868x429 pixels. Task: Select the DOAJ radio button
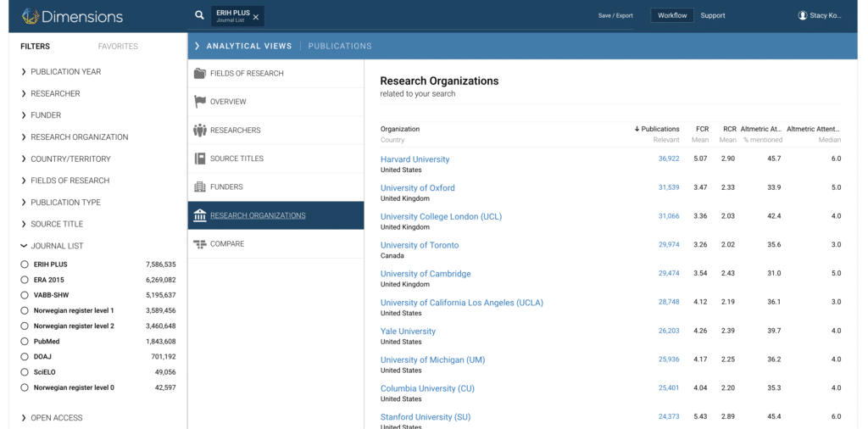point(25,357)
